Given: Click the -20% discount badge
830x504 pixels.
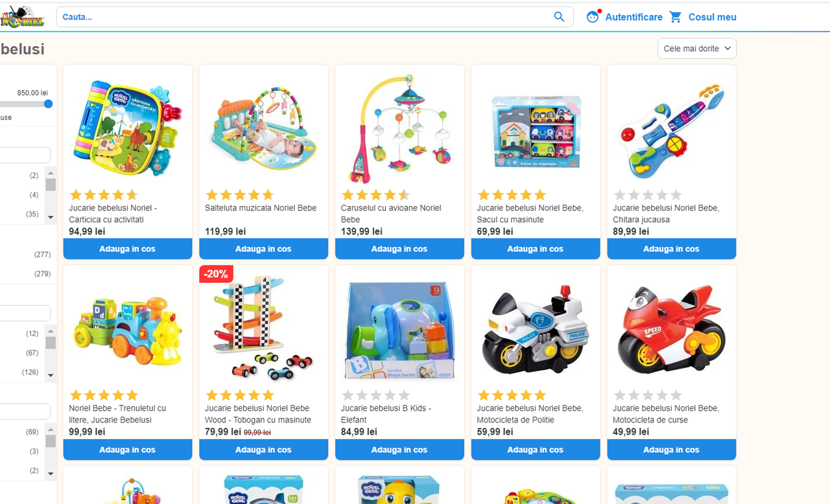Looking at the screenshot, I should (x=216, y=274).
